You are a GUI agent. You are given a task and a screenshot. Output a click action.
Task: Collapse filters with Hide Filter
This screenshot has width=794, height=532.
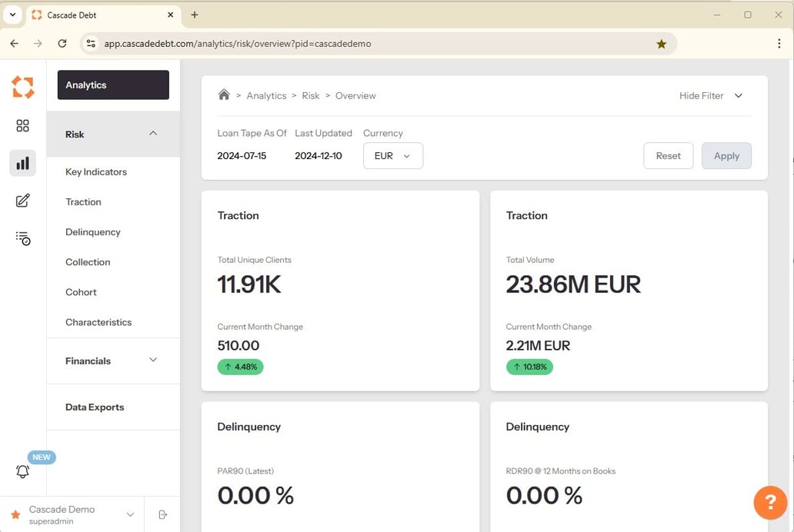(x=711, y=95)
